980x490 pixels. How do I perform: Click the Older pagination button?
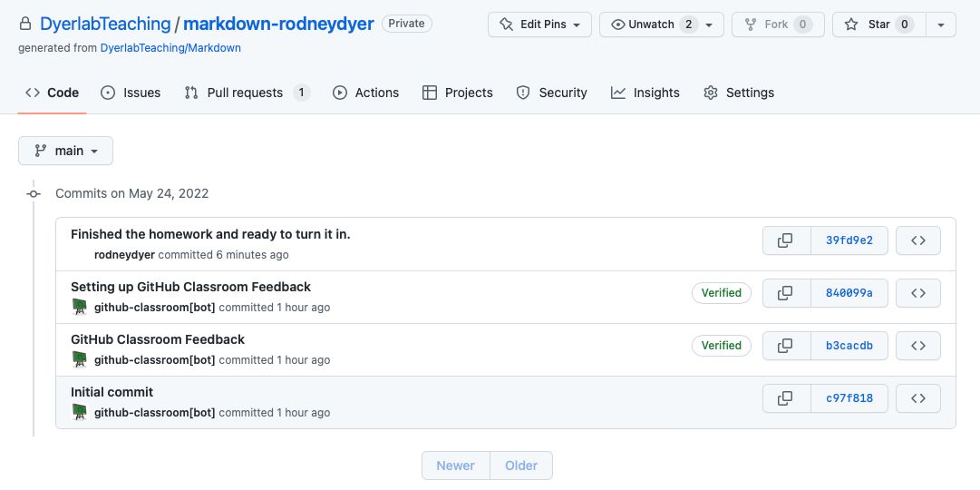pyautogui.click(x=521, y=465)
